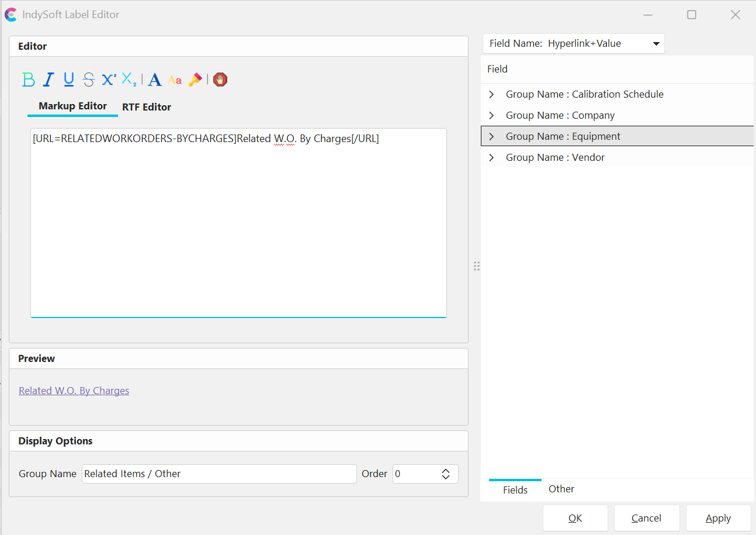
Task: Expand the Calibration Schedule group
Action: click(491, 94)
